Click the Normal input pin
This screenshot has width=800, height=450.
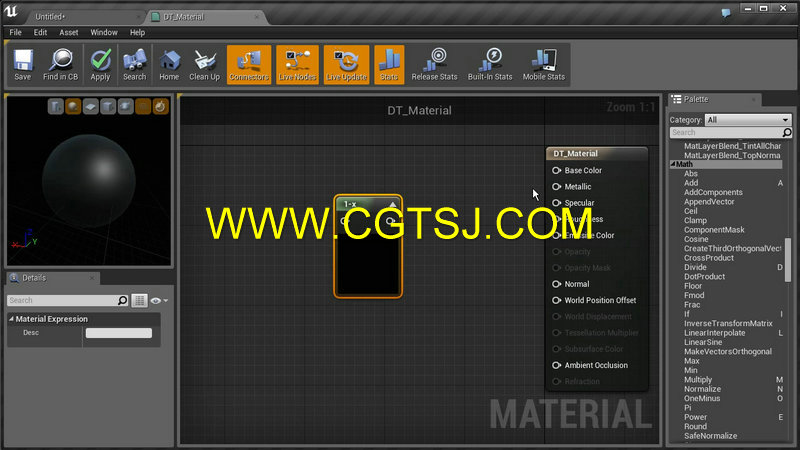click(556, 284)
